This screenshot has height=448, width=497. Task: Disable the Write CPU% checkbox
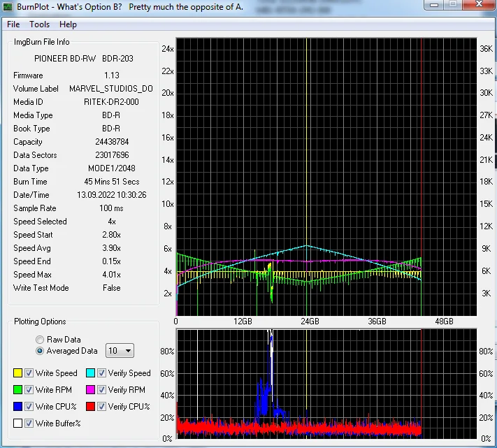pos(29,406)
